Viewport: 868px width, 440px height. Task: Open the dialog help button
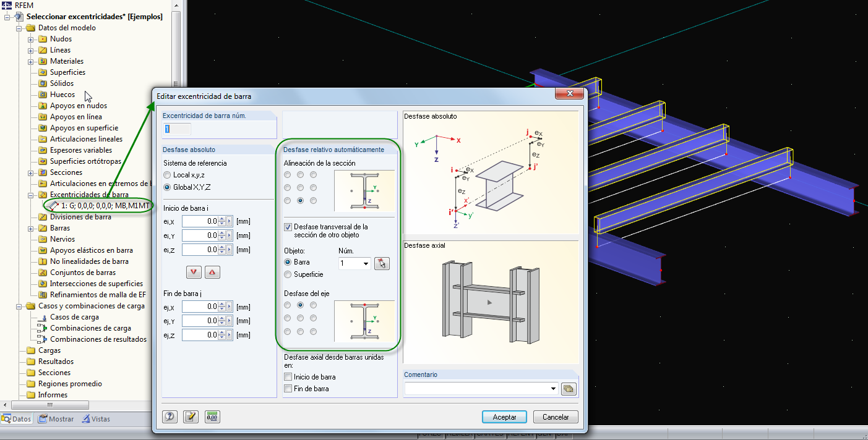point(170,417)
